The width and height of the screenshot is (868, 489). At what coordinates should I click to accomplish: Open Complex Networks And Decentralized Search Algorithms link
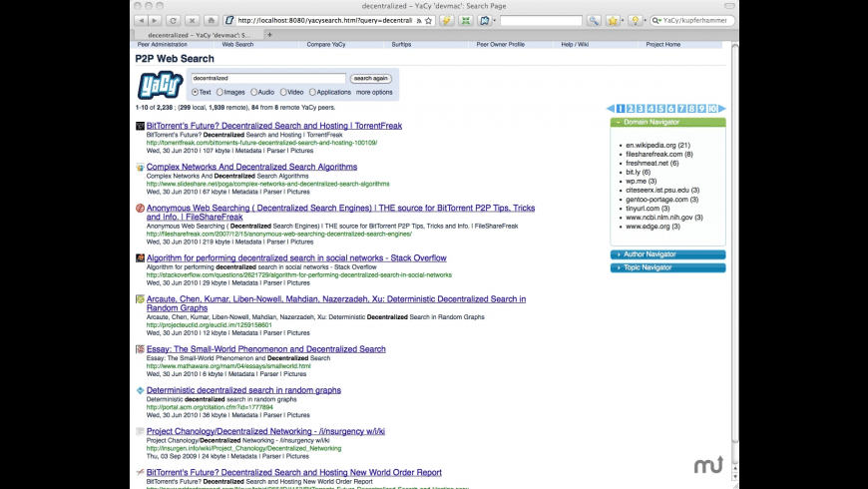251,167
